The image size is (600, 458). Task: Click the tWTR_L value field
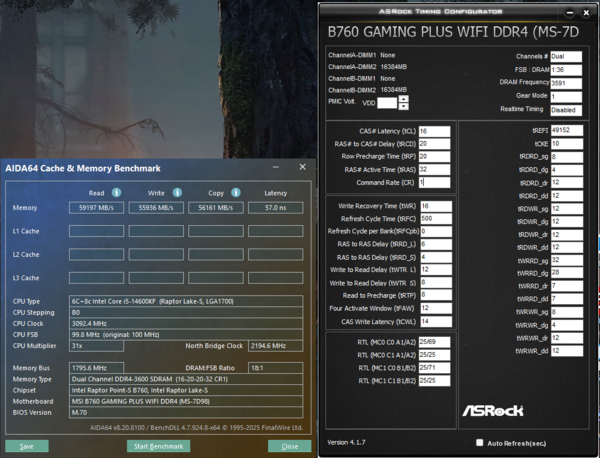436,270
